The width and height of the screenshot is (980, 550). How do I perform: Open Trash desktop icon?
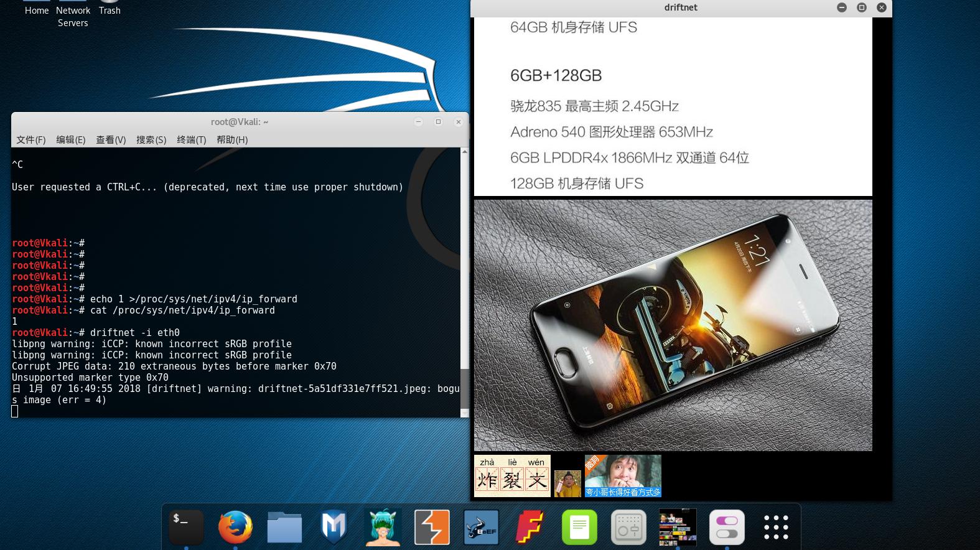pos(110,10)
